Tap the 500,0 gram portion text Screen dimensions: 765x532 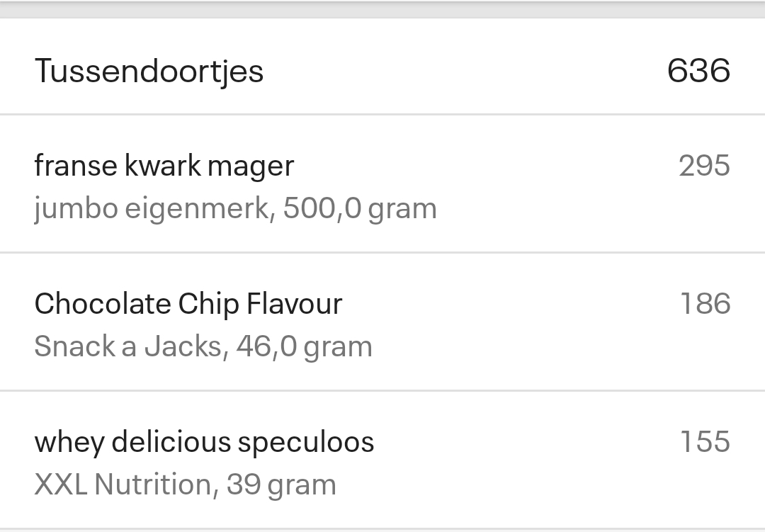(359, 208)
